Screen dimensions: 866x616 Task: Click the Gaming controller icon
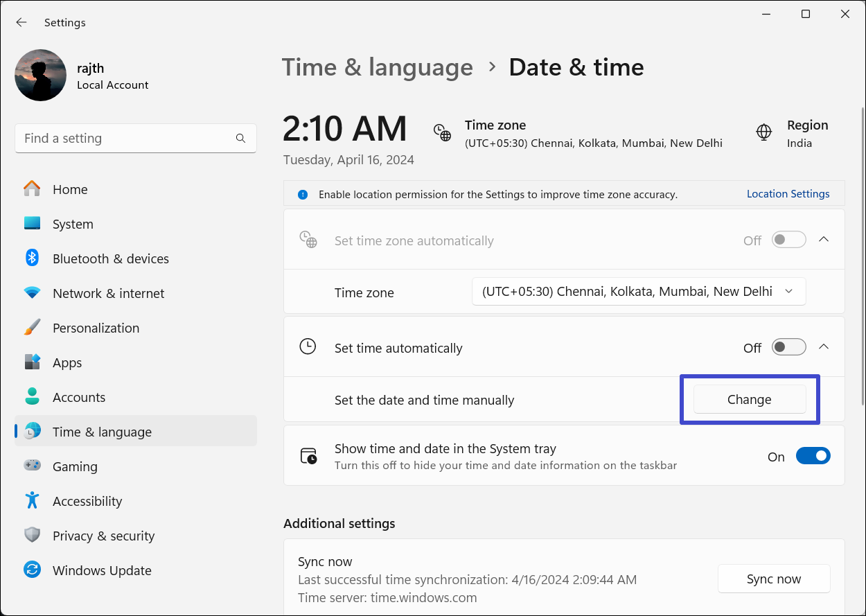[x=32, y=466]
